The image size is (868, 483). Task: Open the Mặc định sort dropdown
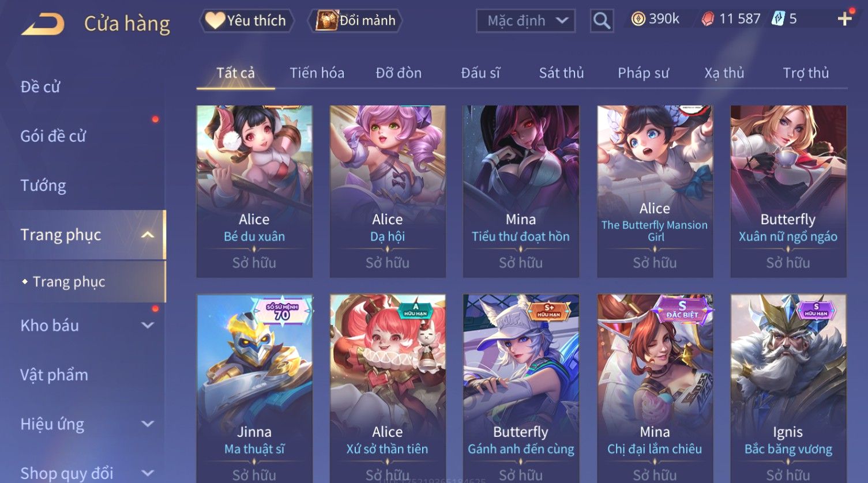click(525, 21)
